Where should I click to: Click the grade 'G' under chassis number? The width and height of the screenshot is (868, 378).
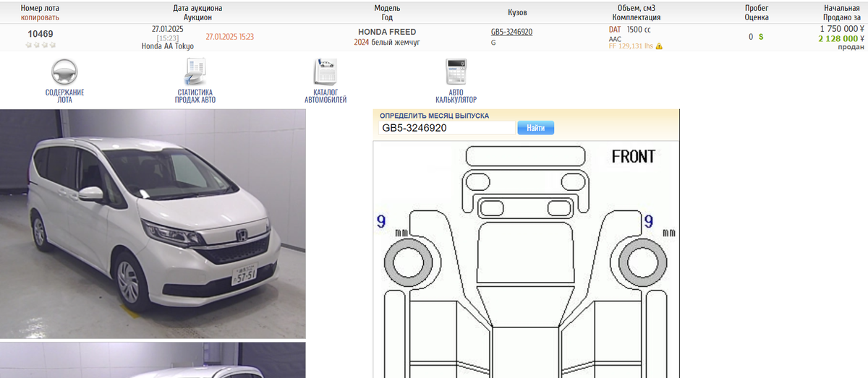(x=493, y=43)
